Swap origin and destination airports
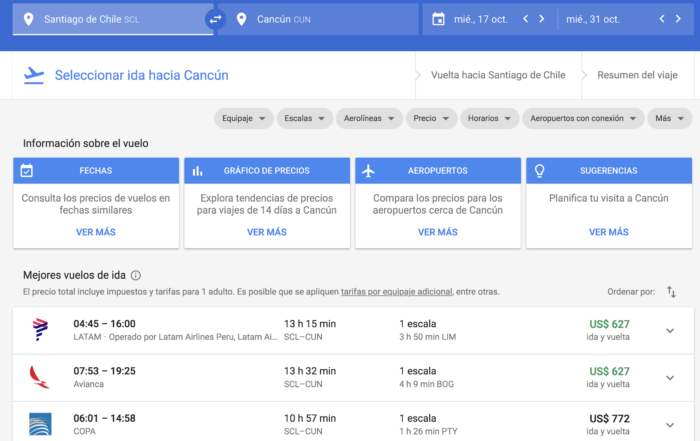 215,19
